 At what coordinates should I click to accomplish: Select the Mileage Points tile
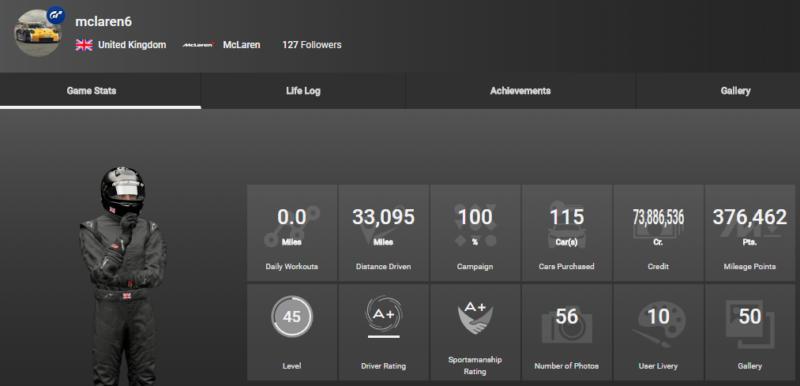point(750,233)
